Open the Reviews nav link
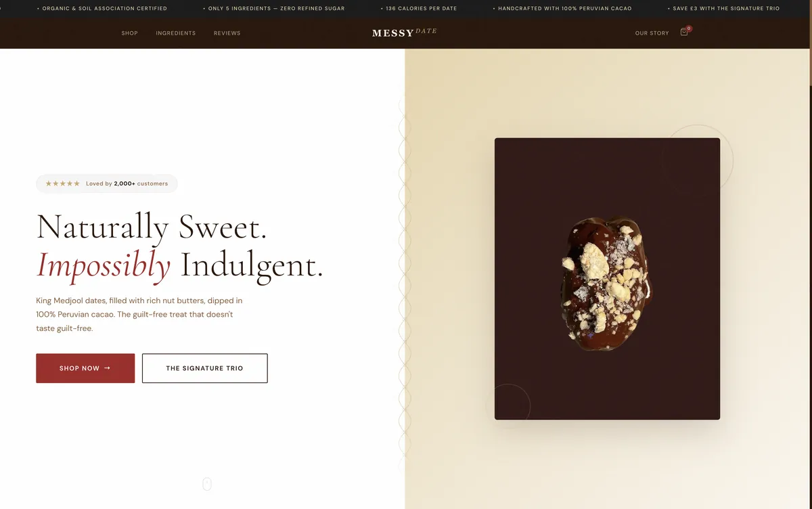The height and width of the screenshot is (509, 812). click(x=227, y=33)
